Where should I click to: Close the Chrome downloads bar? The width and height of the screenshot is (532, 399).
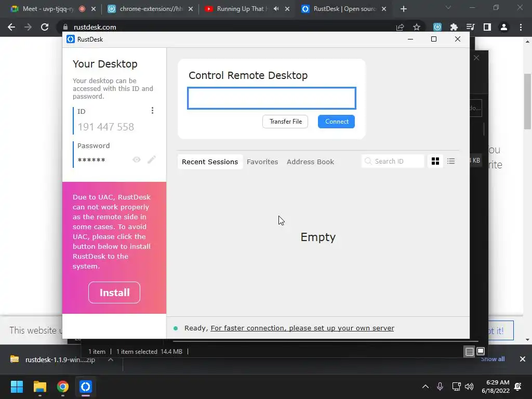[x=523, y=359]
